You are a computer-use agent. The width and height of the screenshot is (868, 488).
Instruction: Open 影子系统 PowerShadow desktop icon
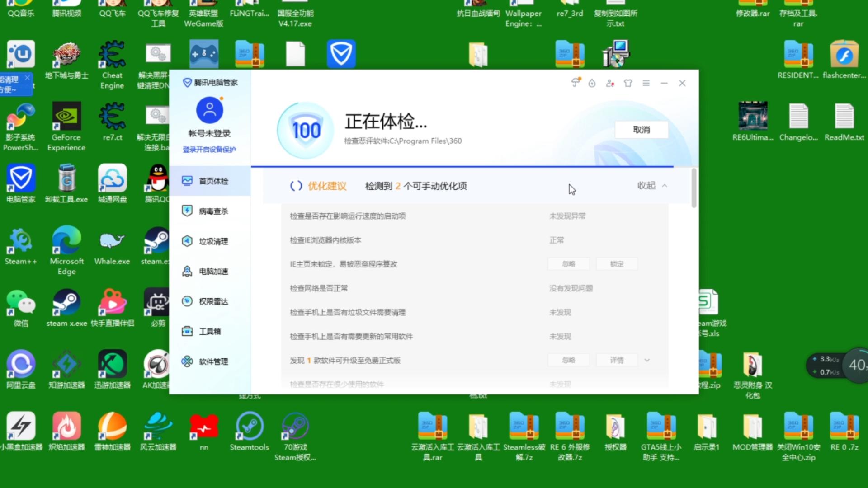tap(21, 127)
